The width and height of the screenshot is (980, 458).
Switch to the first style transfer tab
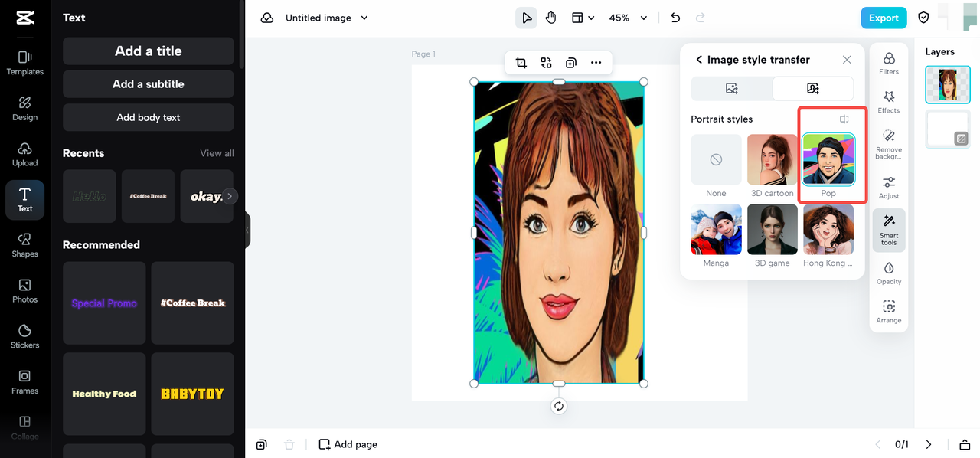tap(731, 88)
